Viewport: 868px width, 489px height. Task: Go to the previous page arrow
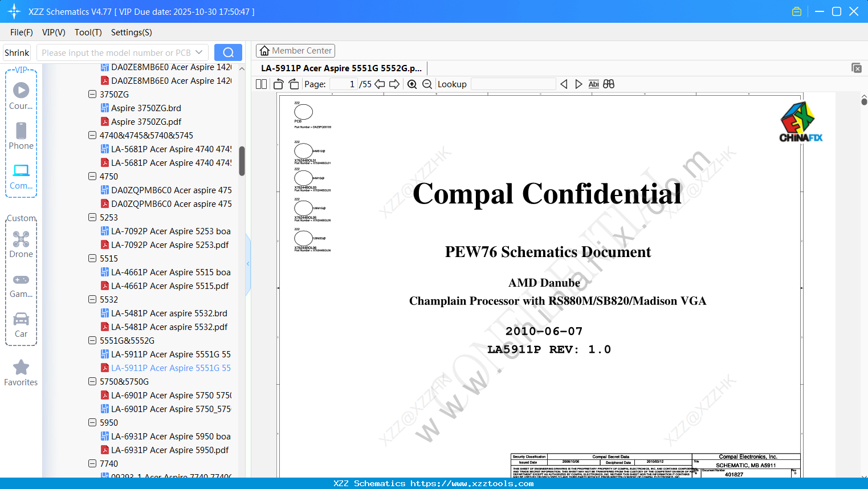pos(380,84)
